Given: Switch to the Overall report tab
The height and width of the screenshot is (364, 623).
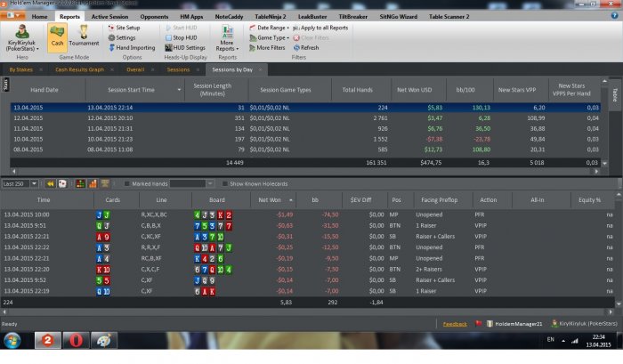Looking at the screenshot, I should pos(135,69).
